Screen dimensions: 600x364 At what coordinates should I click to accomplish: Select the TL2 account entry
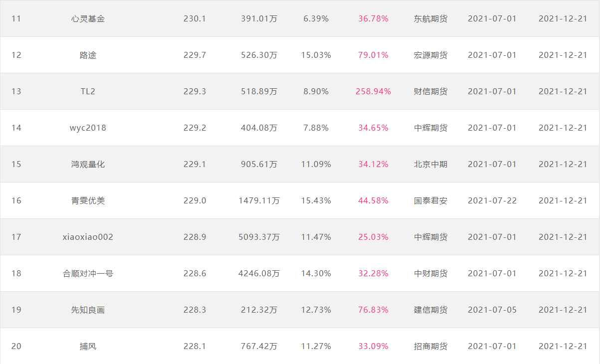pos(88,92)
